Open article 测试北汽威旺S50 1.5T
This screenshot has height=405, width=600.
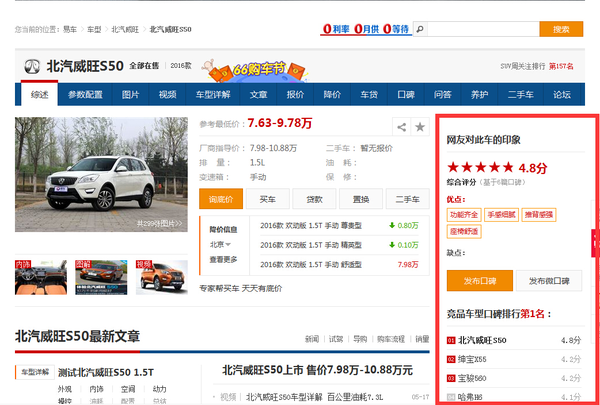tap(106, 372)
